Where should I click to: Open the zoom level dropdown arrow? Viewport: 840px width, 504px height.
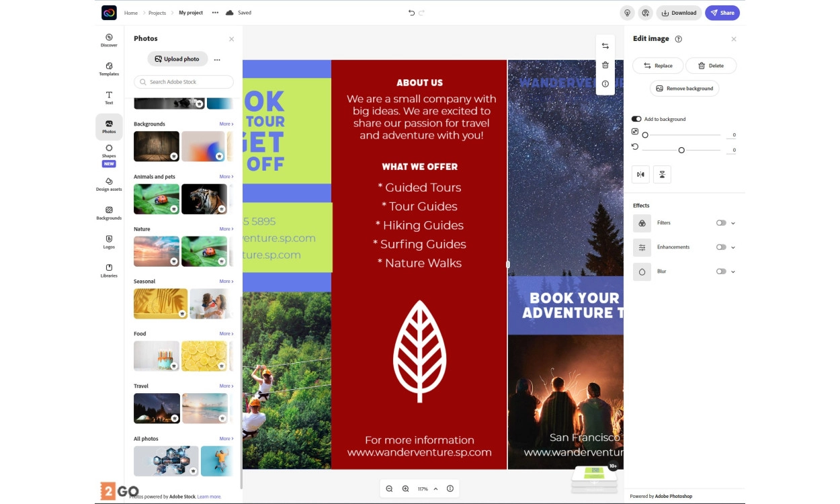(x=435, y=489)
